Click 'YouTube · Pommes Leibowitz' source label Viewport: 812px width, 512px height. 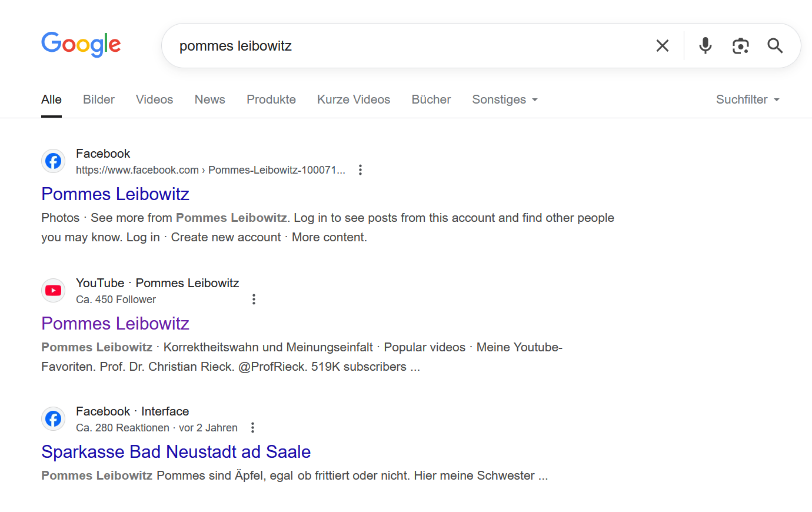point(158,283)
